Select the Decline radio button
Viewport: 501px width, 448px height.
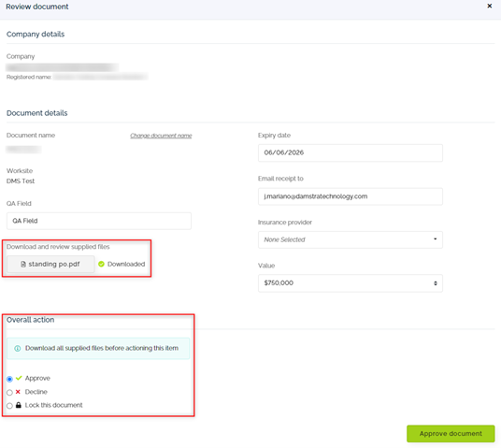click(9, 393)
